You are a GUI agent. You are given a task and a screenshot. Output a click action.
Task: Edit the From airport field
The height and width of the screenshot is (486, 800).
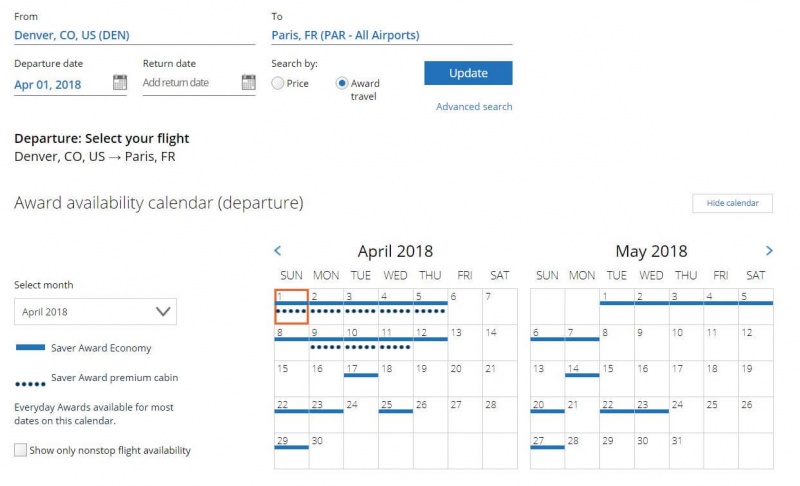pos(134,35)
